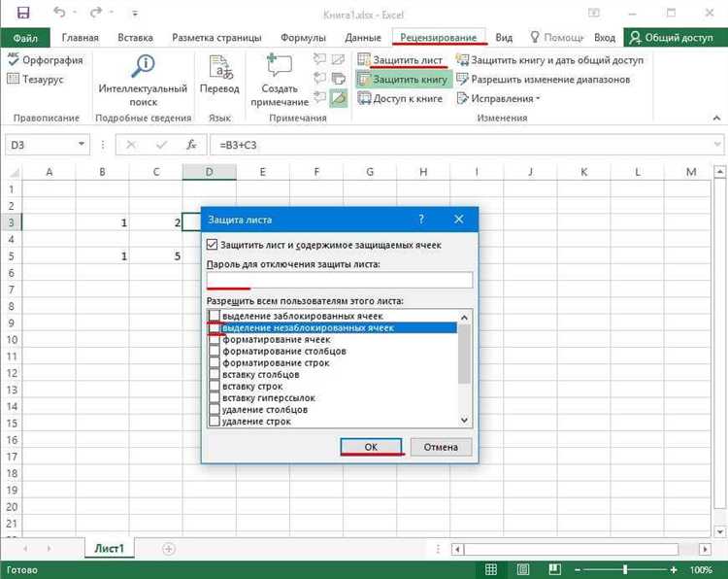This screenshot has height=579, width=728.
Task: Click the Select All corner triangle
Action: pos(14,173)
